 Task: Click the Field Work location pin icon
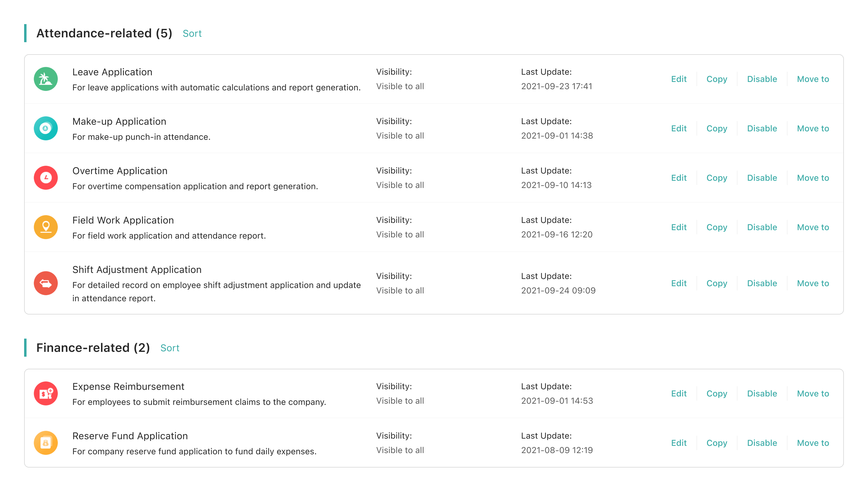(x=46, y=227)
